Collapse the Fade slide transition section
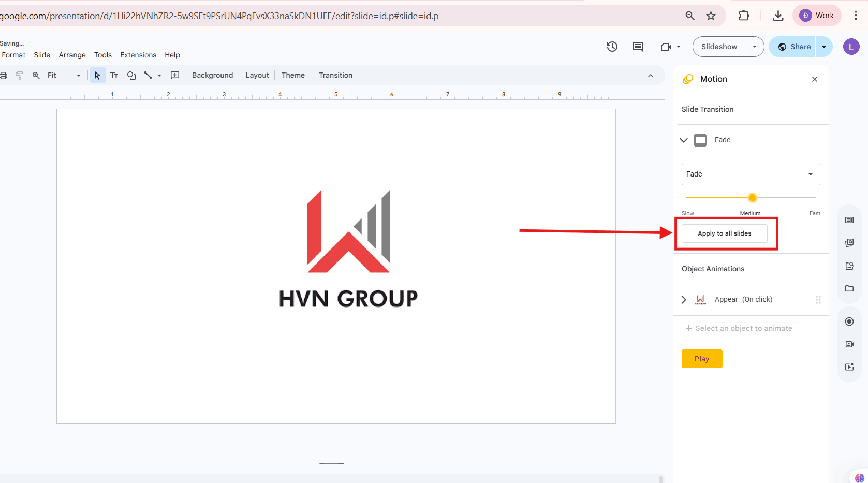This screenshot has width=868, height=483. tap(684, 140)
